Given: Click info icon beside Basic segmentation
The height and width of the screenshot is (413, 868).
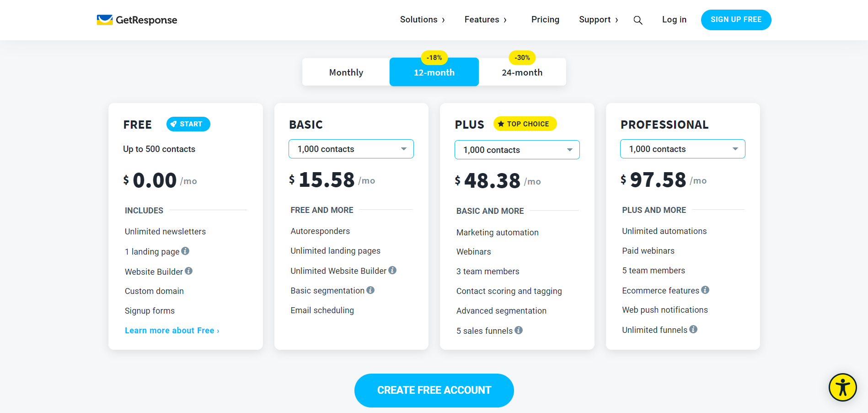Looking at the screenshot, I should tap(370, 290).
